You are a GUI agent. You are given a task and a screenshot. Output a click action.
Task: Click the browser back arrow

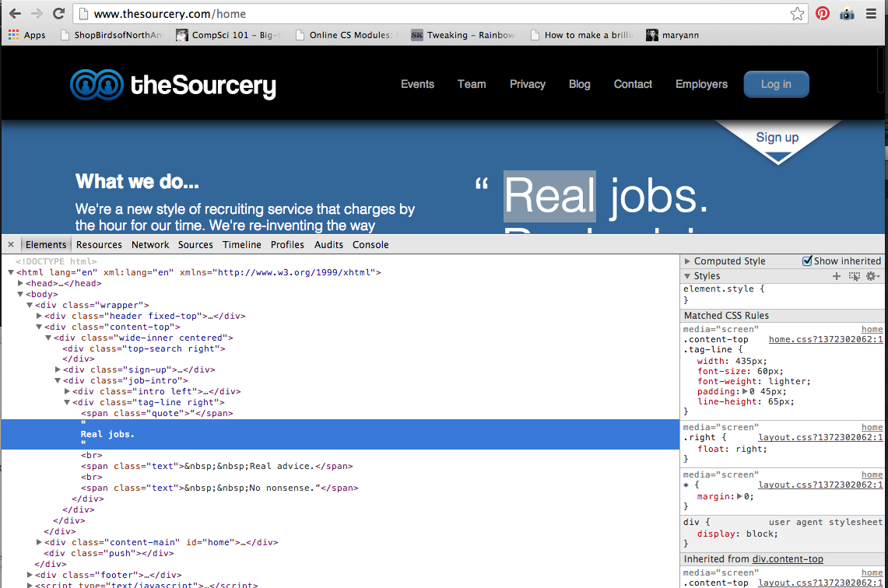(16, 13)
